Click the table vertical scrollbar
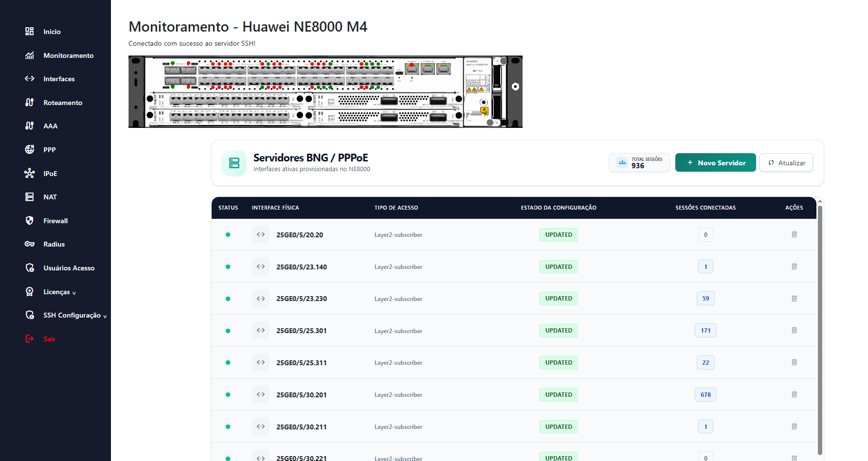 coord(820,331)
